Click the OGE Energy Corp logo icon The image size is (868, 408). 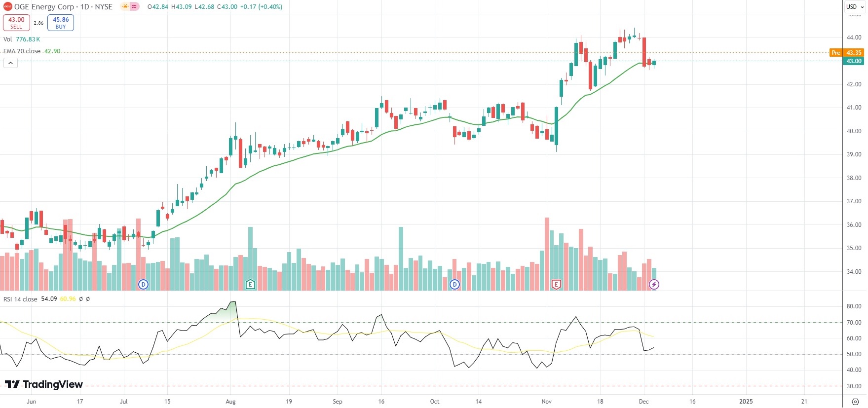click(8, 7)
